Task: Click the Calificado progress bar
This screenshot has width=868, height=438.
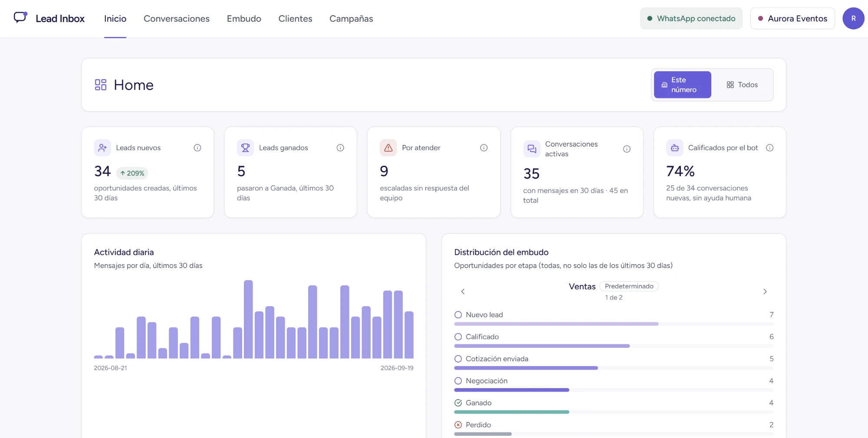Action: coord(614,346)
